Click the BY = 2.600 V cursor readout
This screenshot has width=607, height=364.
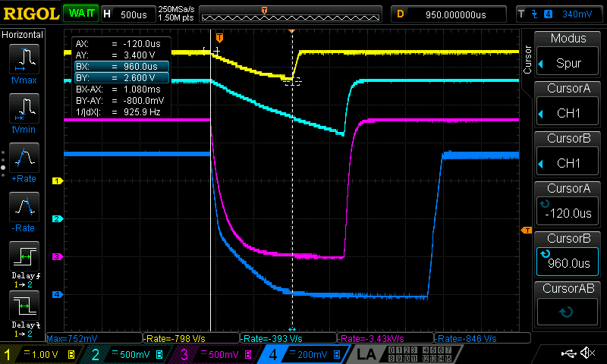click(122, 78)
